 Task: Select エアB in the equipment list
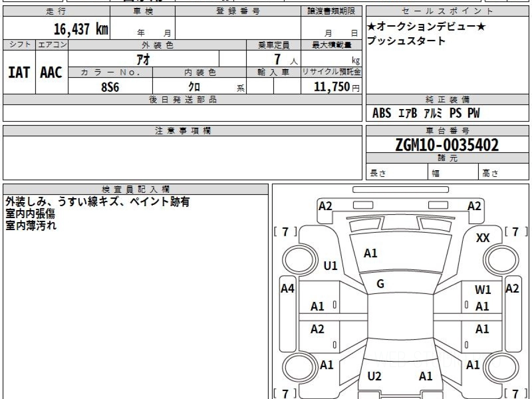pyautogui.click(x=408, y=113)
